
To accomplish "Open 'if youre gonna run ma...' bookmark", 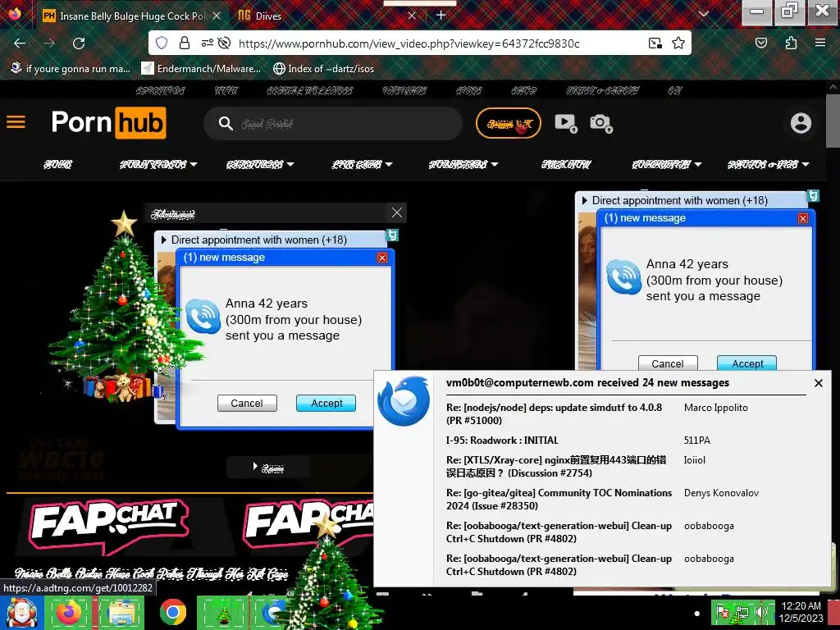I will tap(71, 69).
